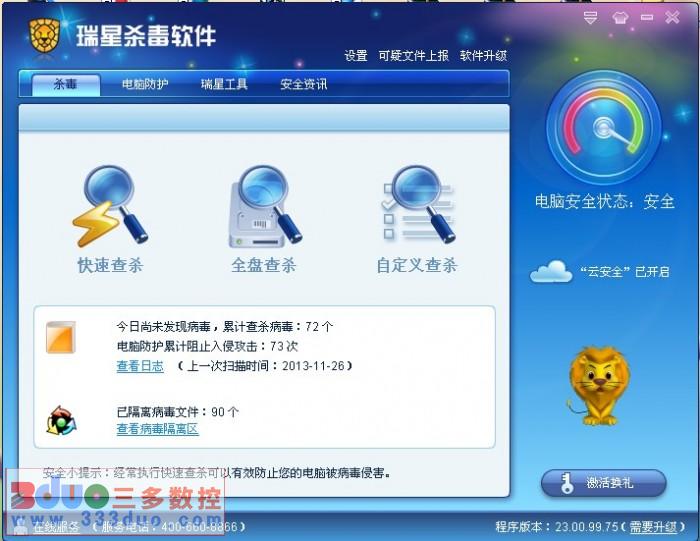
Task: Open custom scan checklist magnifier icon
Action: coord(418,204)
